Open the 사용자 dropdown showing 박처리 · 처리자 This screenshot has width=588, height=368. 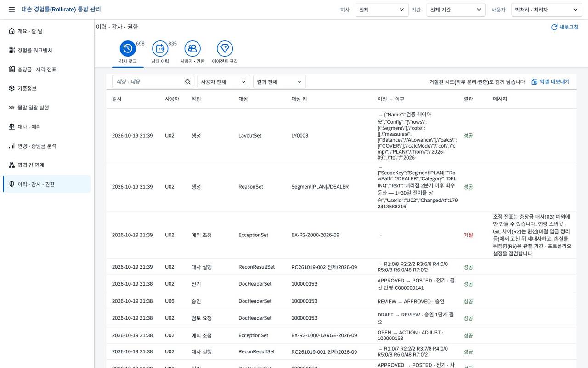pos(547,10)
